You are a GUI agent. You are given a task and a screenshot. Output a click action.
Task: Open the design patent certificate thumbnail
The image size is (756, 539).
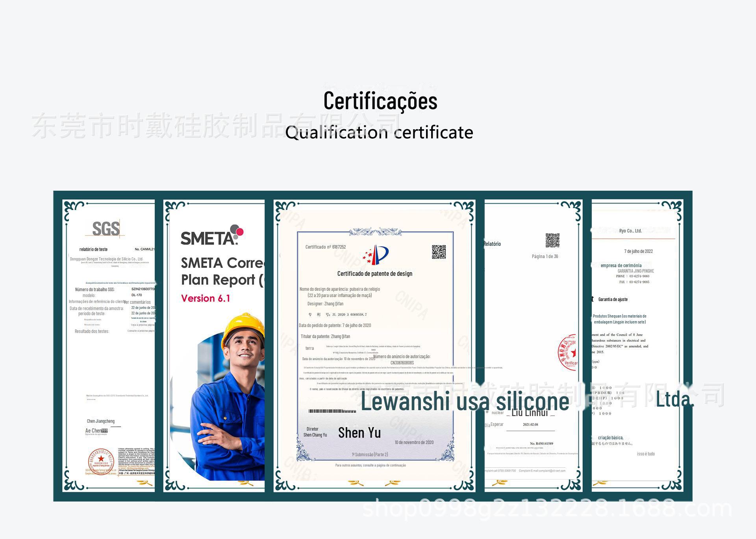coord(375,339)
